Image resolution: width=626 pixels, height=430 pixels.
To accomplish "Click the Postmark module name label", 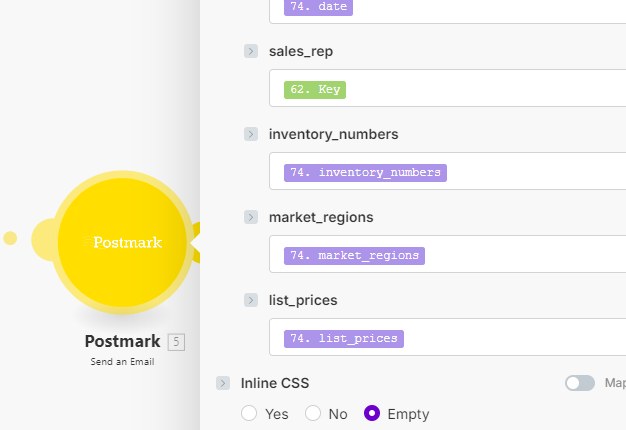I will coord(122,342).
